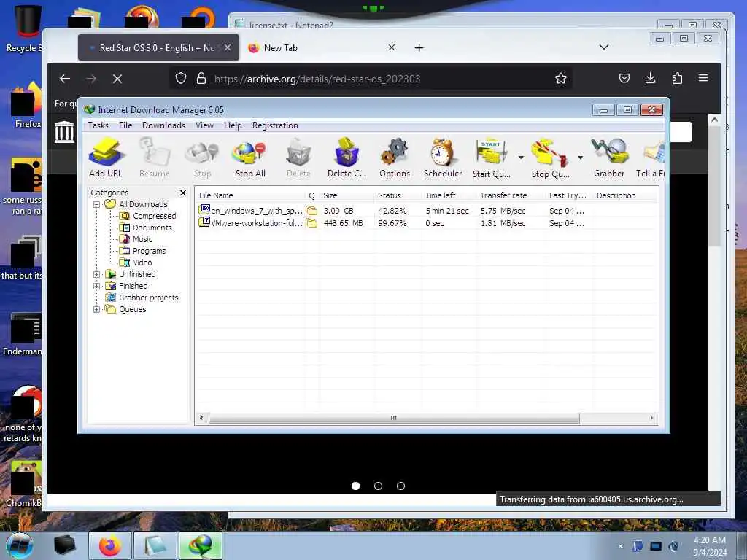Expand the Queues category node
Image resolution: width=747 pixels, height=560 pixels.
coord(97,309)
